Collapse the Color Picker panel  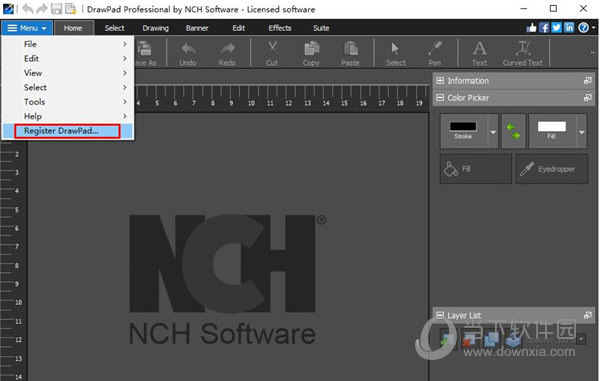pyautogui.click(x=440, y=98)
